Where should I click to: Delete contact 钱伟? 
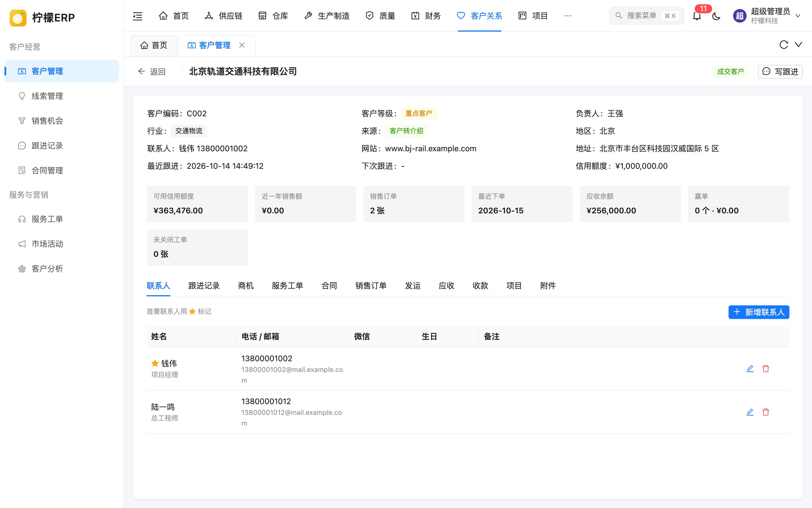click(x=766, y=369)
